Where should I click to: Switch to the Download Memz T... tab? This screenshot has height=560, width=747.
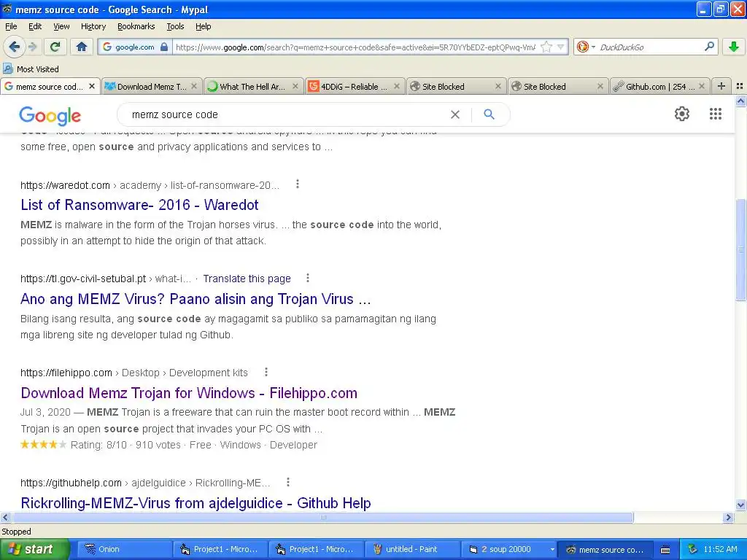click(x=152, y=86)
